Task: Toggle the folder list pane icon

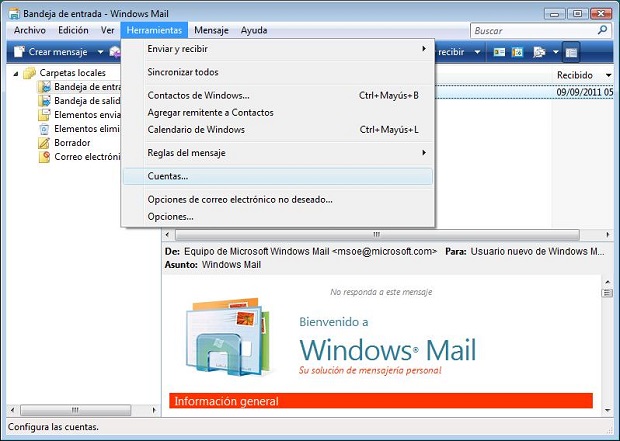Action: tap(571, 52)
